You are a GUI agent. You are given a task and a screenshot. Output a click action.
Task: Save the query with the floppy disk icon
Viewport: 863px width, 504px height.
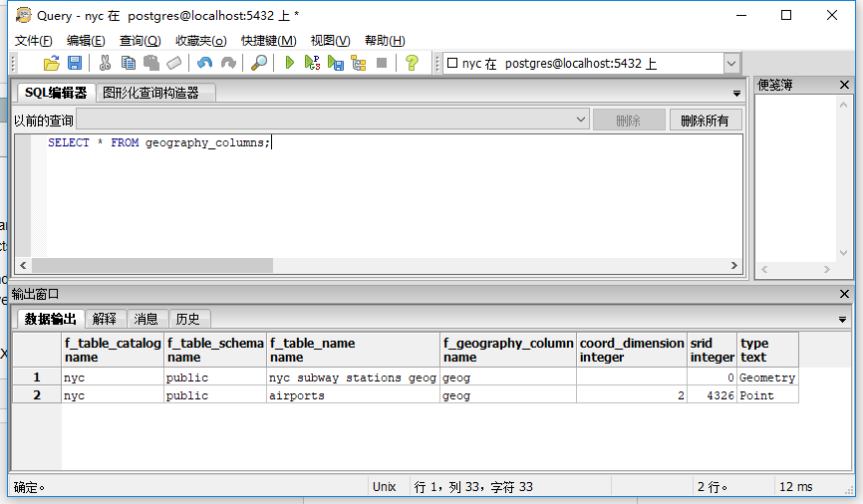click(75, 64)
